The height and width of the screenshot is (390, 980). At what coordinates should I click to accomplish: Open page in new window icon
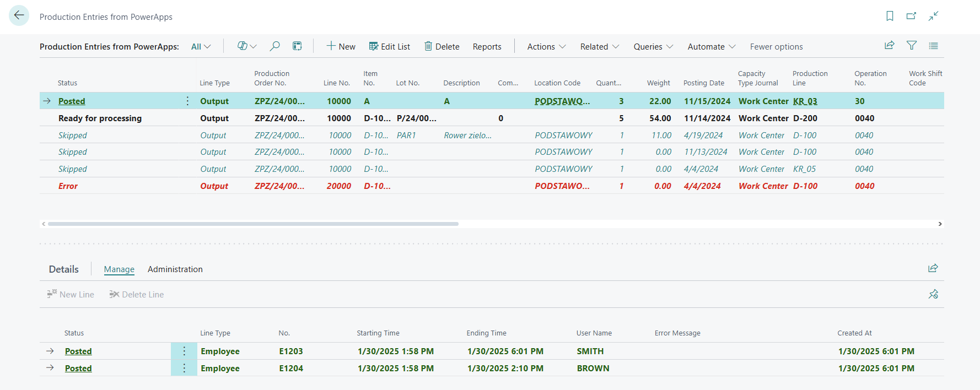click(x=911, y=16)
